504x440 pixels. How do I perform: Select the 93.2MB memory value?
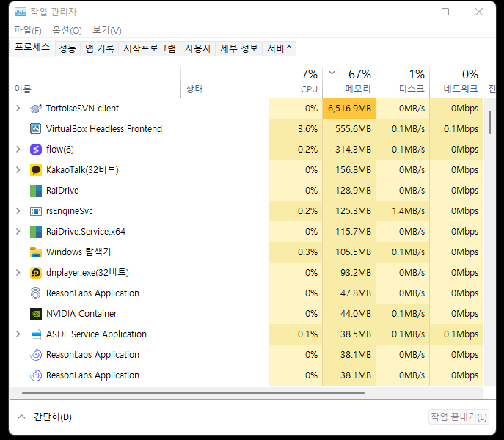[356, 273]
